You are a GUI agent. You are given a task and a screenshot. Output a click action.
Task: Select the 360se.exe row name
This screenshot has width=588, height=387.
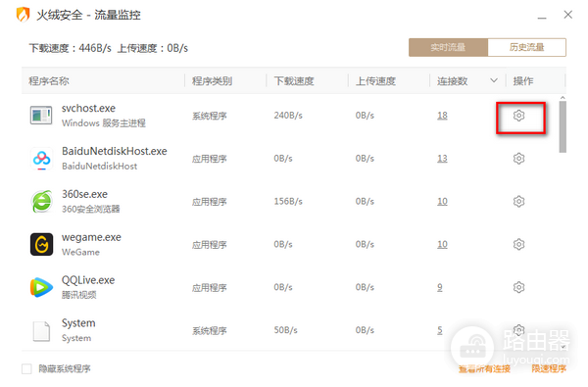[84, 194]
